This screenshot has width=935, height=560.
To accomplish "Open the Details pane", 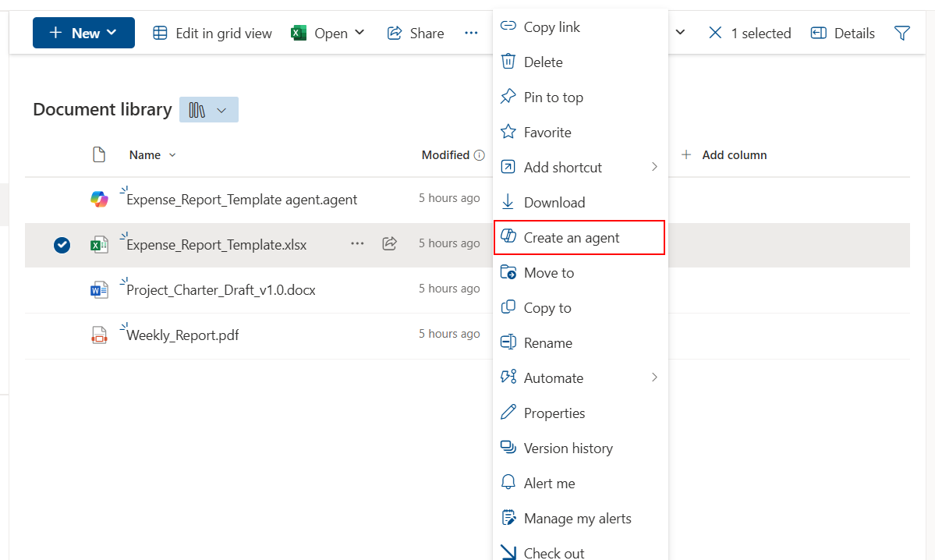I will coord(842,33).
